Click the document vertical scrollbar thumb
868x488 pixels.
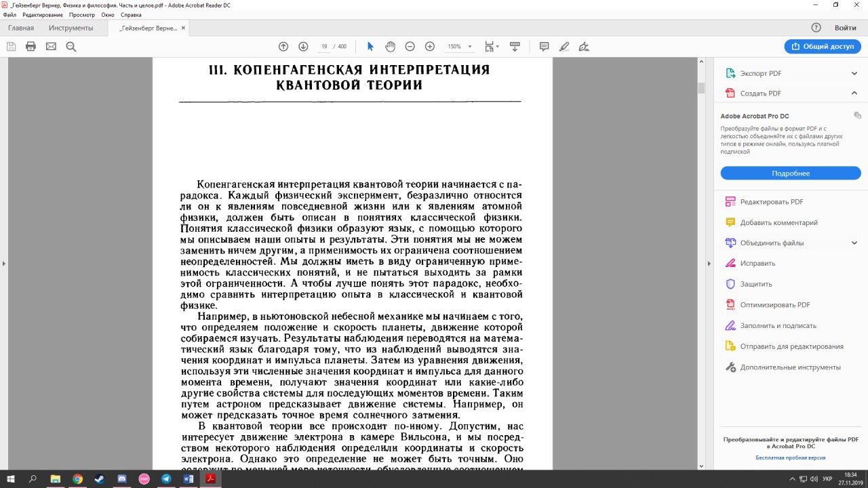[701, 88]
